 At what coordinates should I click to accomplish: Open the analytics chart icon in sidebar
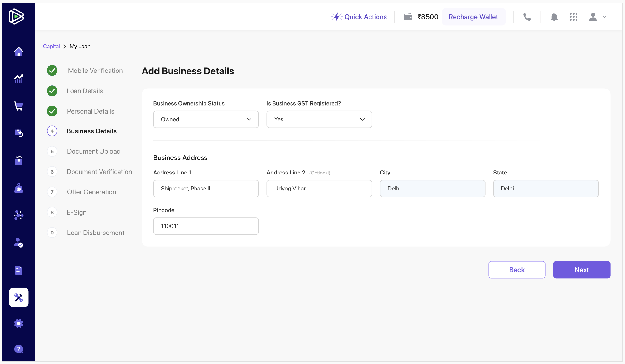[x=19, y=79]
